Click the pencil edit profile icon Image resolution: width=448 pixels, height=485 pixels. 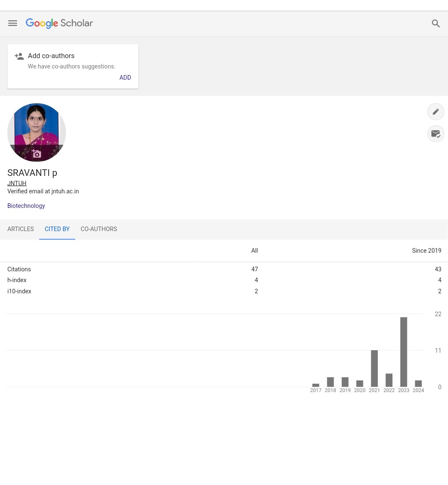[436, 112]
